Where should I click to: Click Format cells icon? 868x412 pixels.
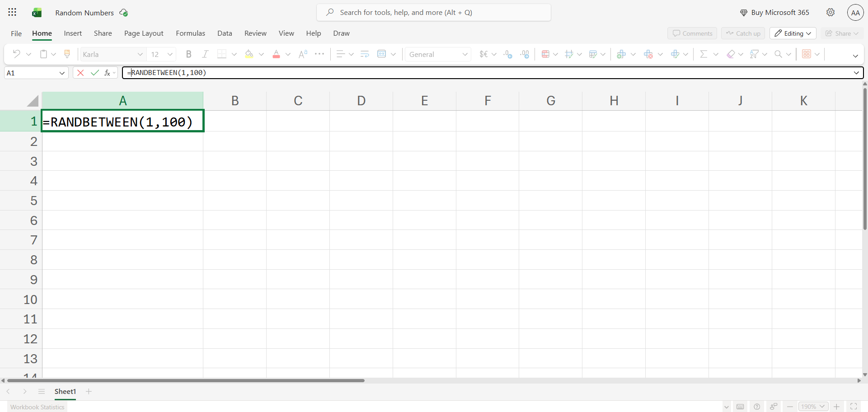click(x=675, y=54)
